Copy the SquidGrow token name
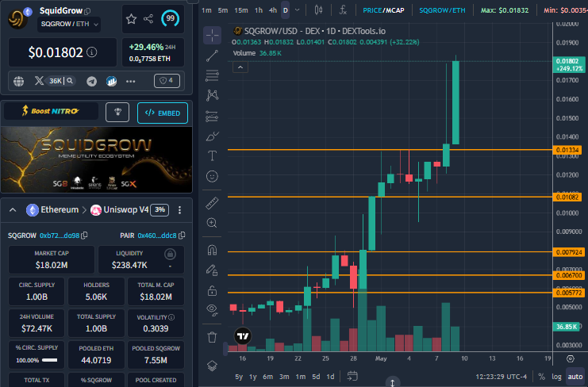588x387 pixels. point(87,11)
